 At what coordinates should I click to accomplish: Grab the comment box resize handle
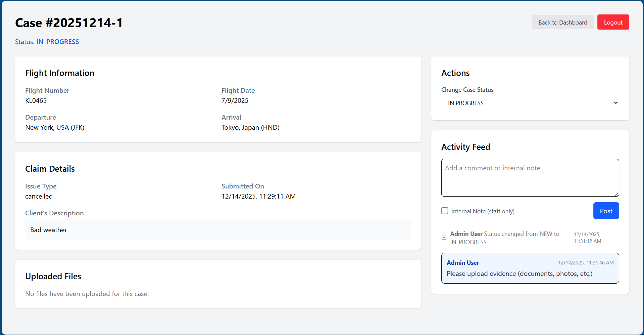click(x=616, y=194)
